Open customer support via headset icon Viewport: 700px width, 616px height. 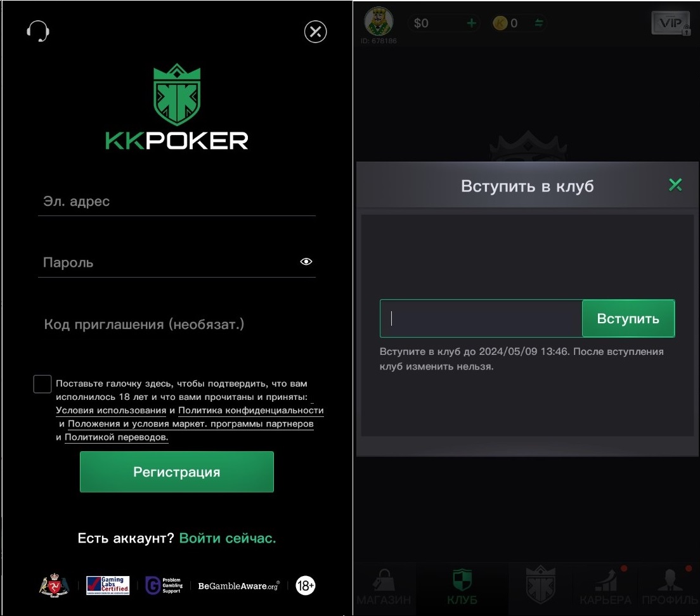tap(38, 31)
